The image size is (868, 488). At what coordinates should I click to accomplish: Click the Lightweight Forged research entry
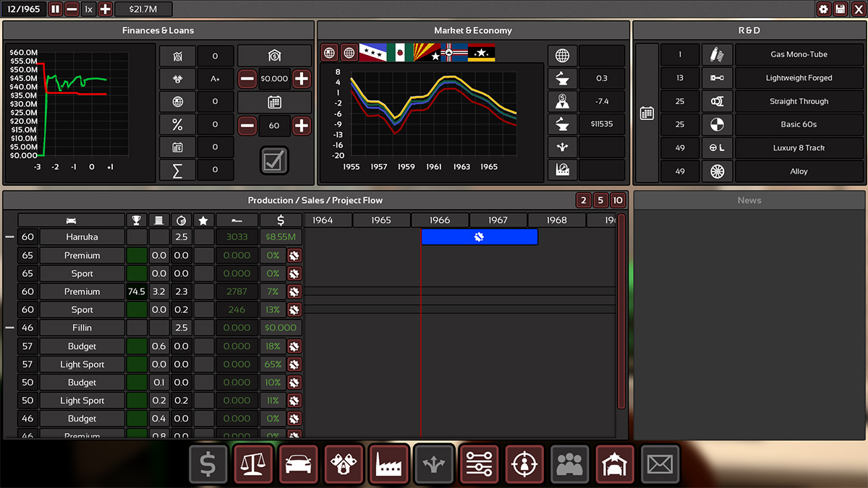click(x=799, y=78)
